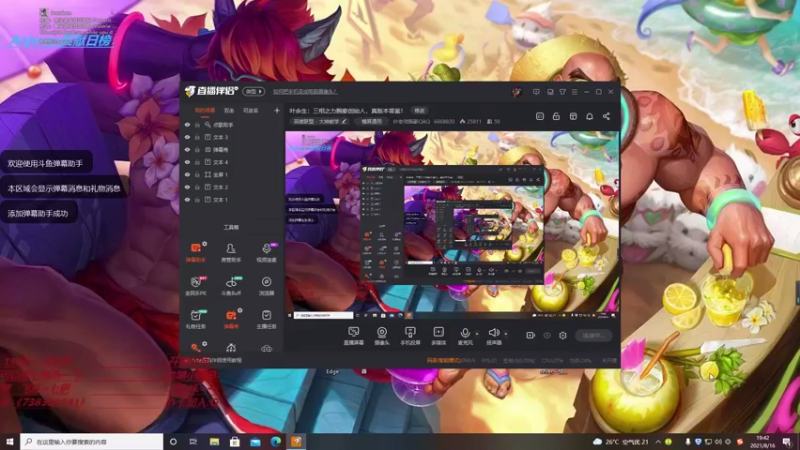Open the help link in title bar
Screen dimensions: 800x450
click(x=305, y=92)
